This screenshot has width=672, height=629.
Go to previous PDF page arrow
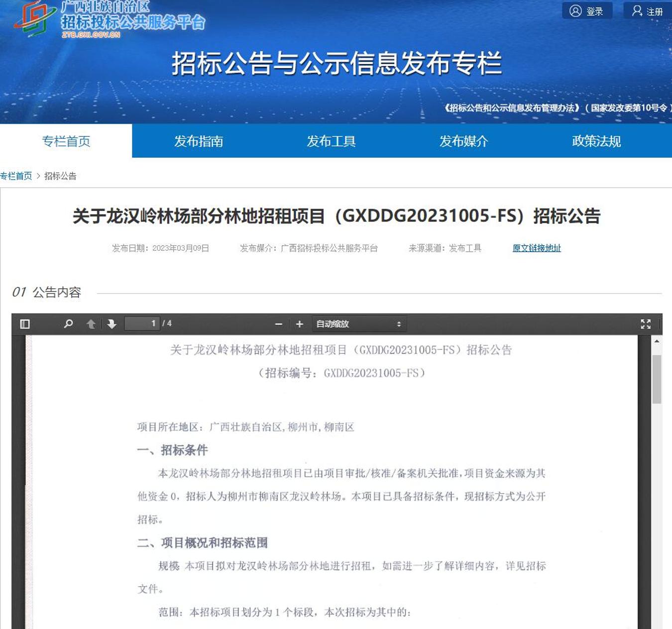pos(91,324)
